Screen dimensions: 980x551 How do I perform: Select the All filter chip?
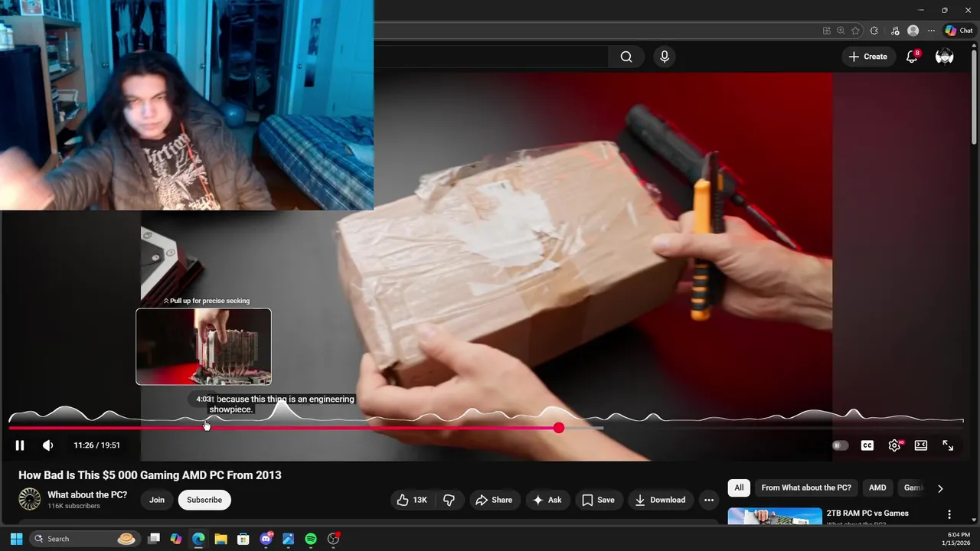(x=739, y=487)
